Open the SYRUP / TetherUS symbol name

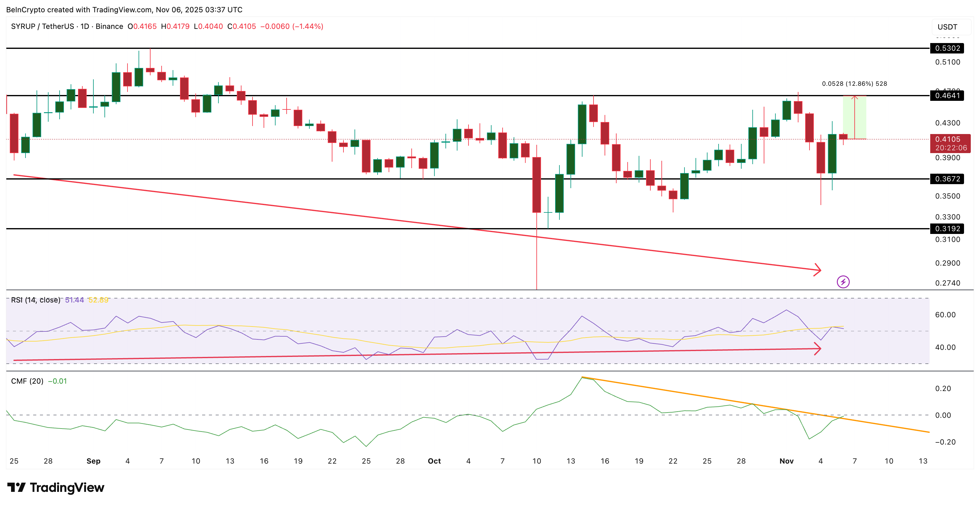(43, 26)
